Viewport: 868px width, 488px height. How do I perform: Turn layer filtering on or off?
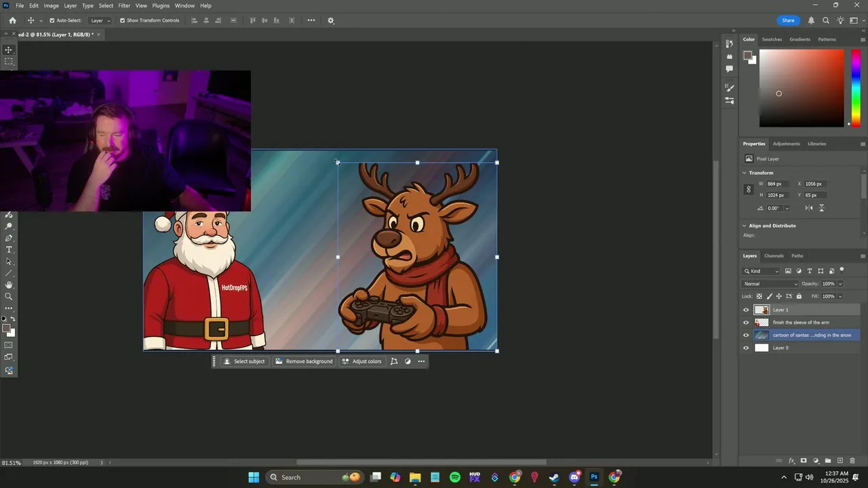pos(842,270)
